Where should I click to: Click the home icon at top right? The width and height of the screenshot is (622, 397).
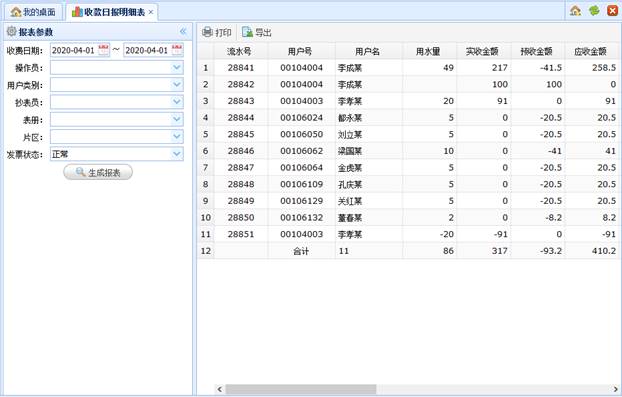click(575, 11)
